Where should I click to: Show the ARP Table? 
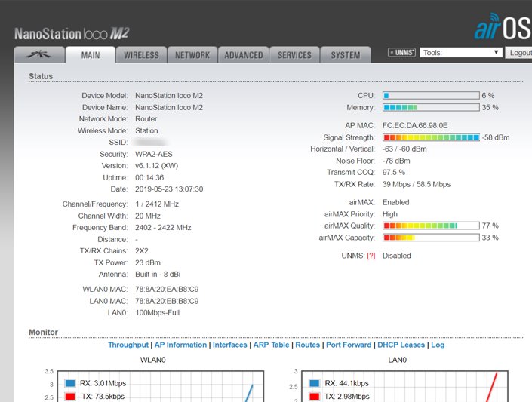tap(271, 345)
